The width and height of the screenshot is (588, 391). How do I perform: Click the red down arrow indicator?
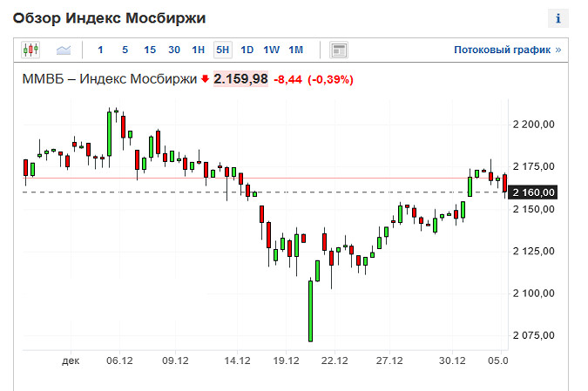pyautogui.click(x=205, y=79)
